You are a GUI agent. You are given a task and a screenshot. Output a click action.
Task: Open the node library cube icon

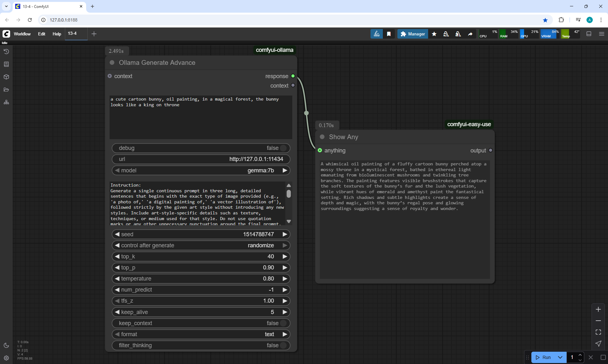pyautogui.click(x=6, y=77)
